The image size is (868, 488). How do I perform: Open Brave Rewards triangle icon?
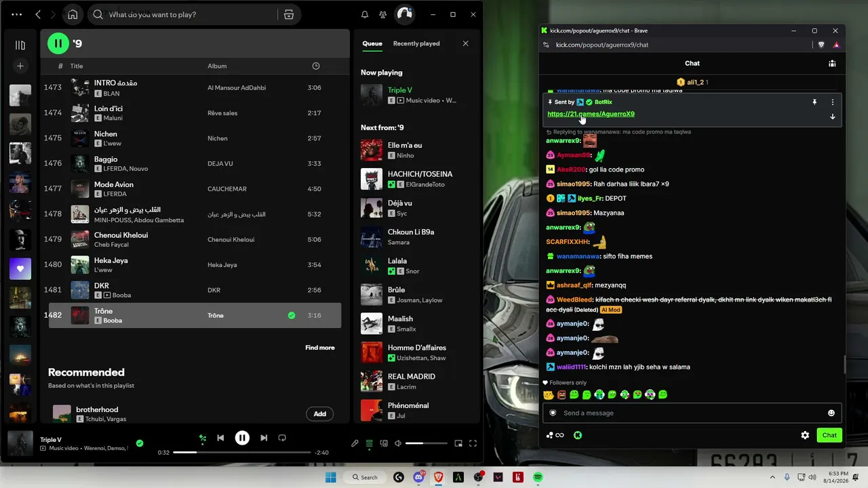(836, 45)
